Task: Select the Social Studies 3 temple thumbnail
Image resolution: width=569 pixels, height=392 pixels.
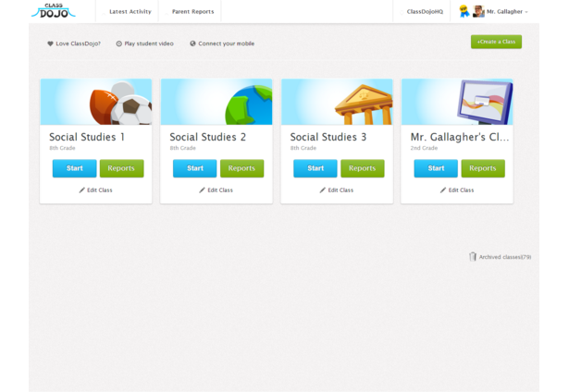Action: point(337,102)
